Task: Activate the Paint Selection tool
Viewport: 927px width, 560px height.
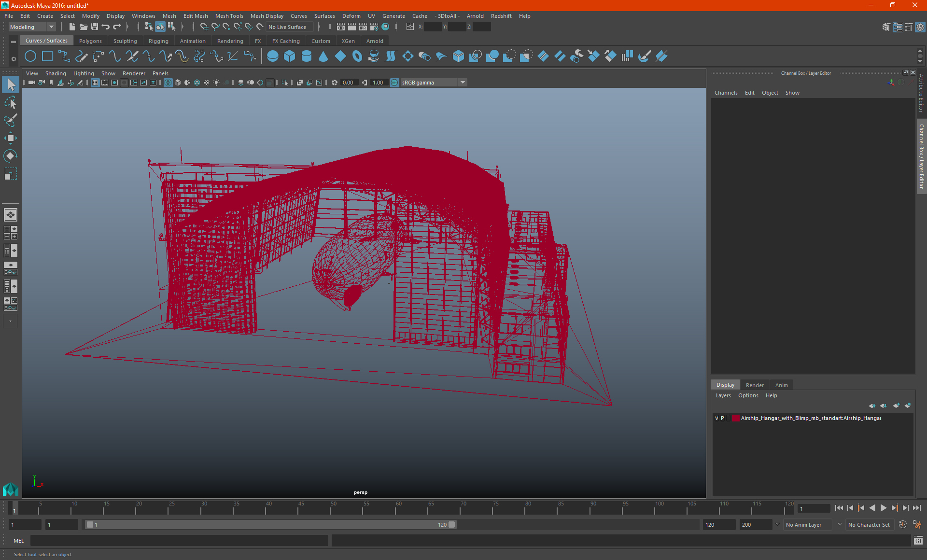Action: coord(10,120)
